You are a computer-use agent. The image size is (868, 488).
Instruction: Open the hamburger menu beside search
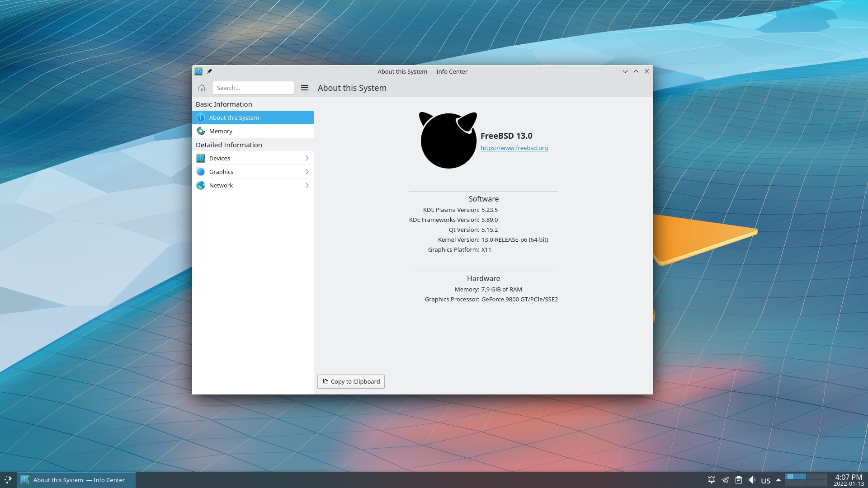305,88
